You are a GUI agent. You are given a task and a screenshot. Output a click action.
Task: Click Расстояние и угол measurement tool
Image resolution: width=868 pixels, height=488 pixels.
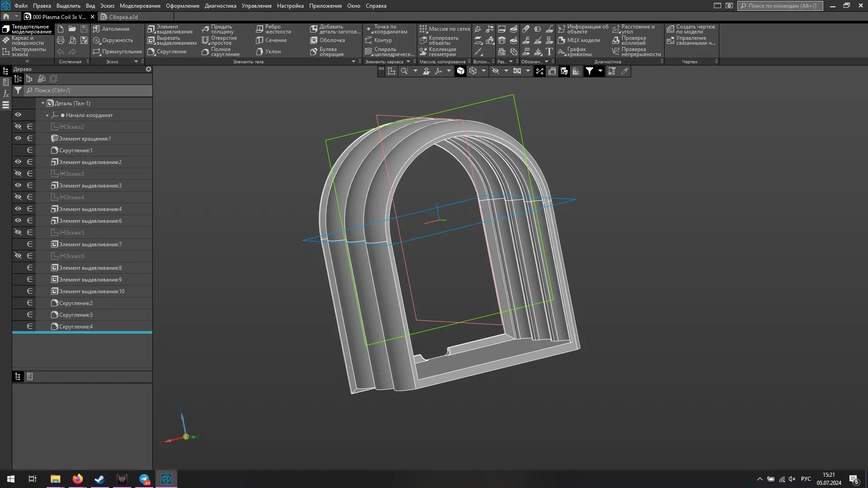click(633, 29)
